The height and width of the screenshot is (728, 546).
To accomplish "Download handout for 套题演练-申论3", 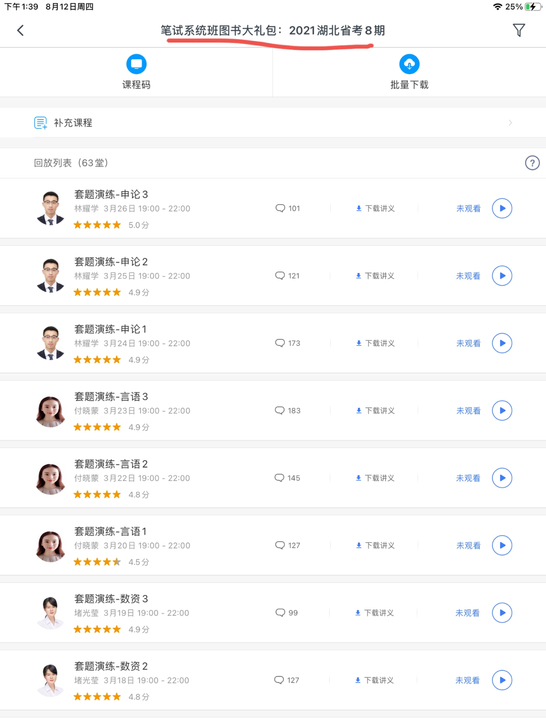I will [x=375, y=208].
